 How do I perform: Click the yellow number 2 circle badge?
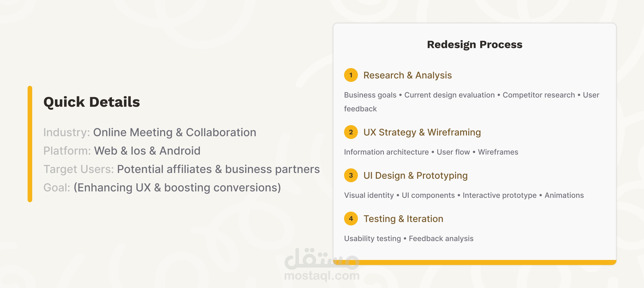pyautogui.click(x=351, y=132)
